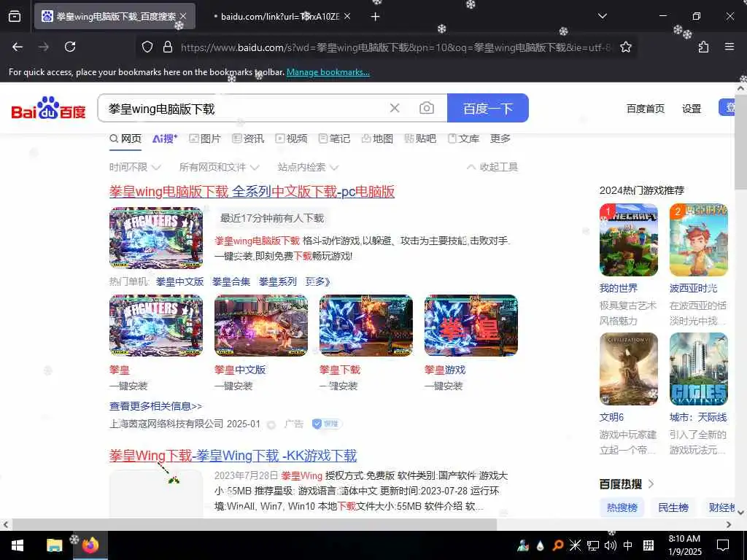Image resolution: width=747 pixels, height=560 pixels.
Task: Reload the current page
Action: click(70, 47)
